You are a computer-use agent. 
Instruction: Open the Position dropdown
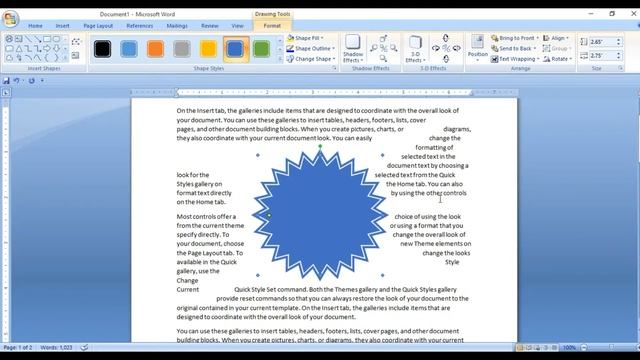click(x=478, y=49)
